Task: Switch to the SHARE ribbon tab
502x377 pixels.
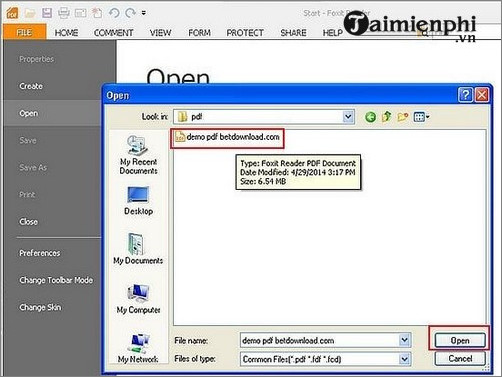Action: [x=293, y=33]
